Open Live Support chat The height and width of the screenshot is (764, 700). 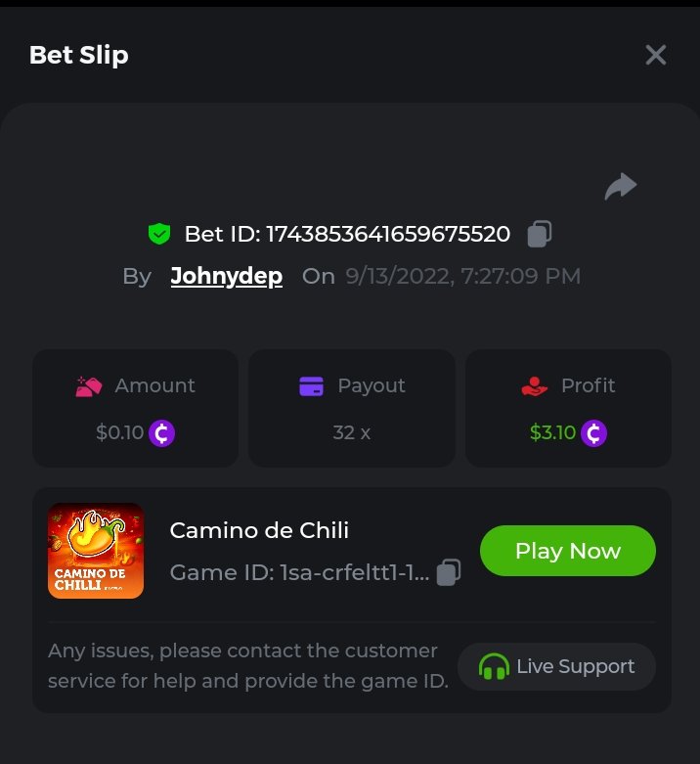click(556, 666)
